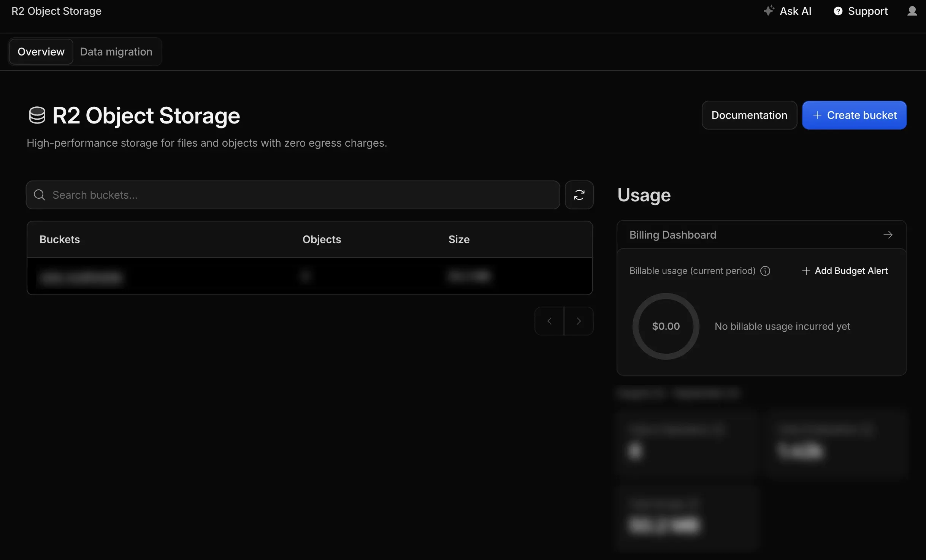This screenshot has height=560, width=926.
Task: Refresh the buckets list
Action: click(x=579, y=195)
